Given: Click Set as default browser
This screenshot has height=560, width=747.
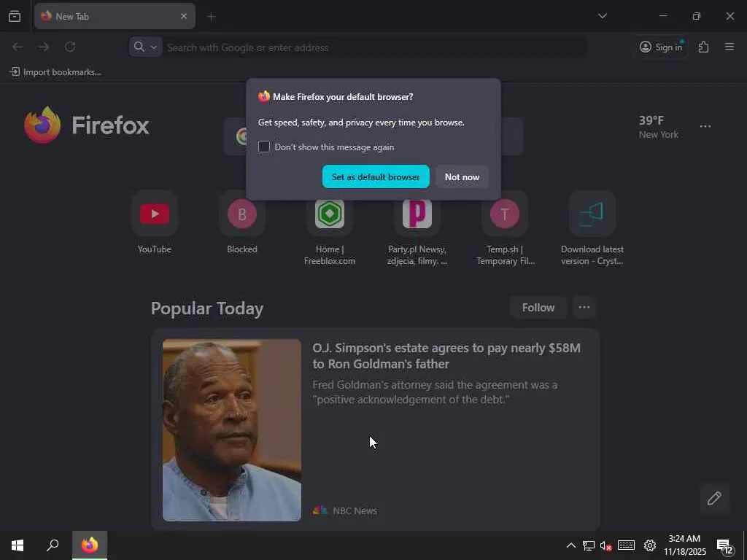Looking at the screenshot, I should pos(376,176).
